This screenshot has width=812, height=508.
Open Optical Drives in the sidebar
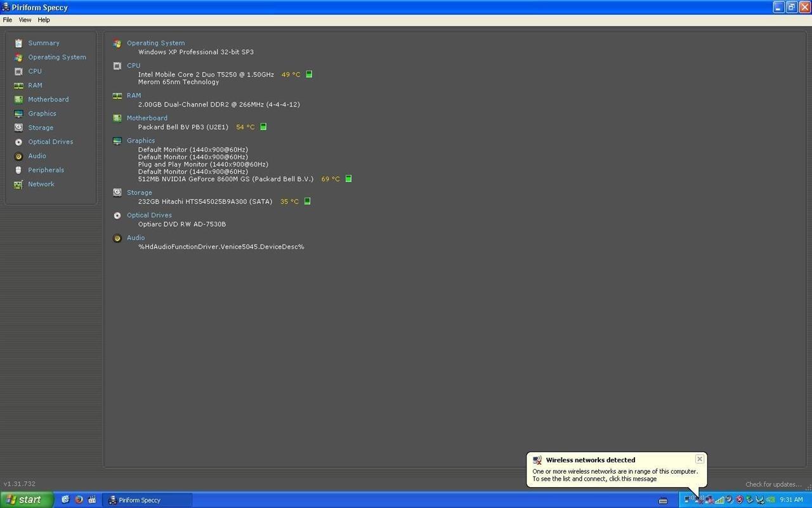click(50, 142)
